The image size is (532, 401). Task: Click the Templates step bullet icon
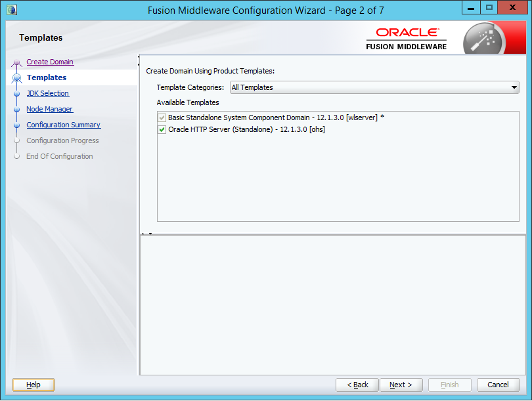(17, 78)
